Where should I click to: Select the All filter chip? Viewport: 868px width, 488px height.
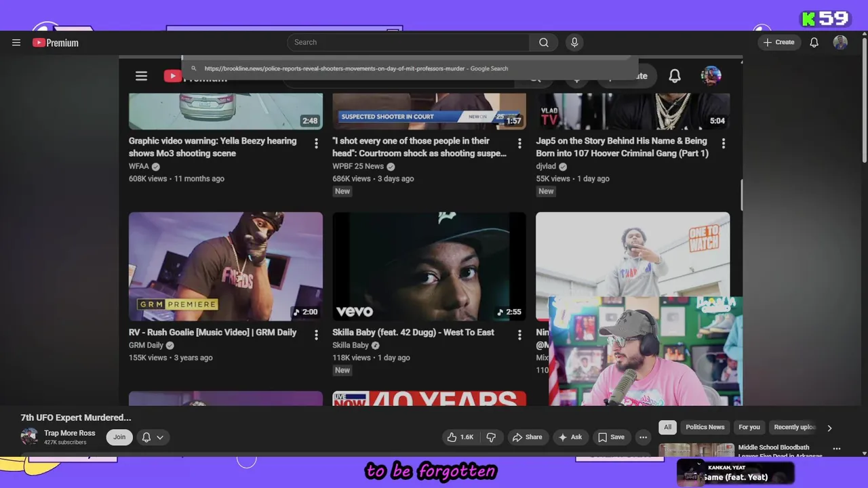[x=667, y=427]
